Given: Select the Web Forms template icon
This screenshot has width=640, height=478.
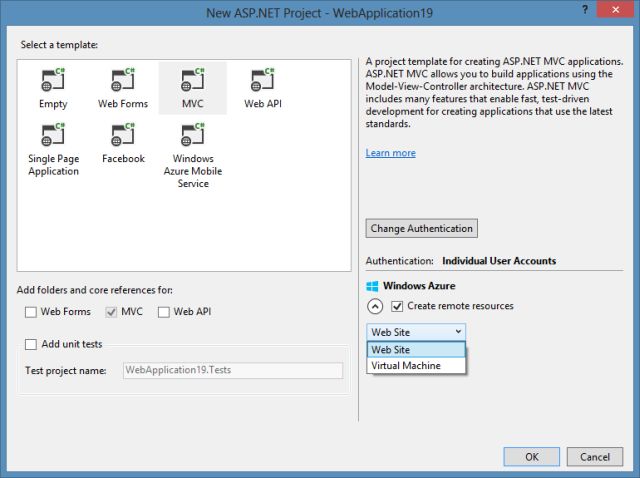Looking at the screenshot, I should click(123, 80).
